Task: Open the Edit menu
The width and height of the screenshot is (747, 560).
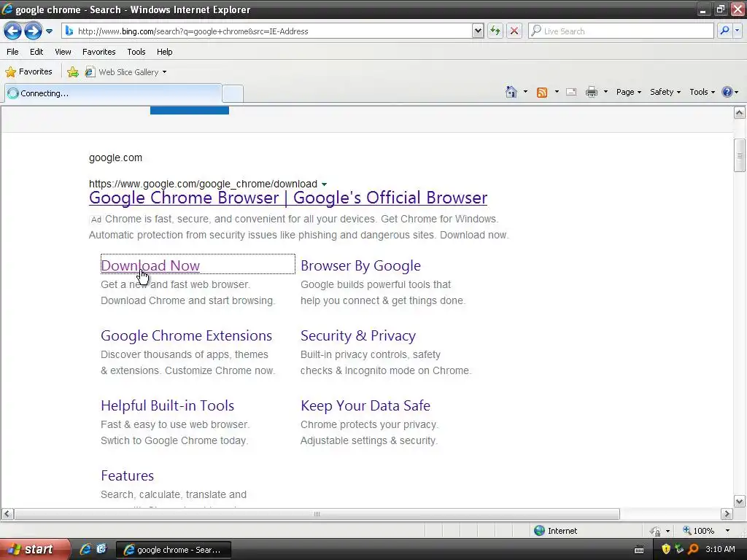Action: pos(36,52)
